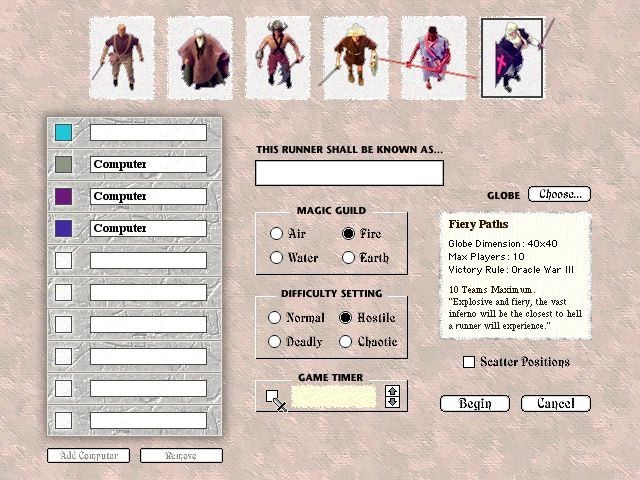Image resolution: width=640 pixels, height=480 pixels.
Task: Click the cyan player color swatch
Action: (x=63, y=132)
